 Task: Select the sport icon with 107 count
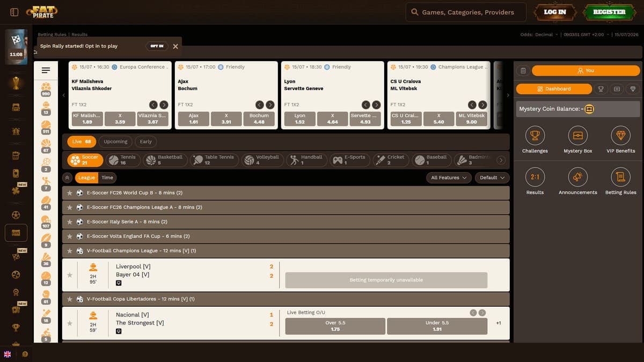pos(46,222)
